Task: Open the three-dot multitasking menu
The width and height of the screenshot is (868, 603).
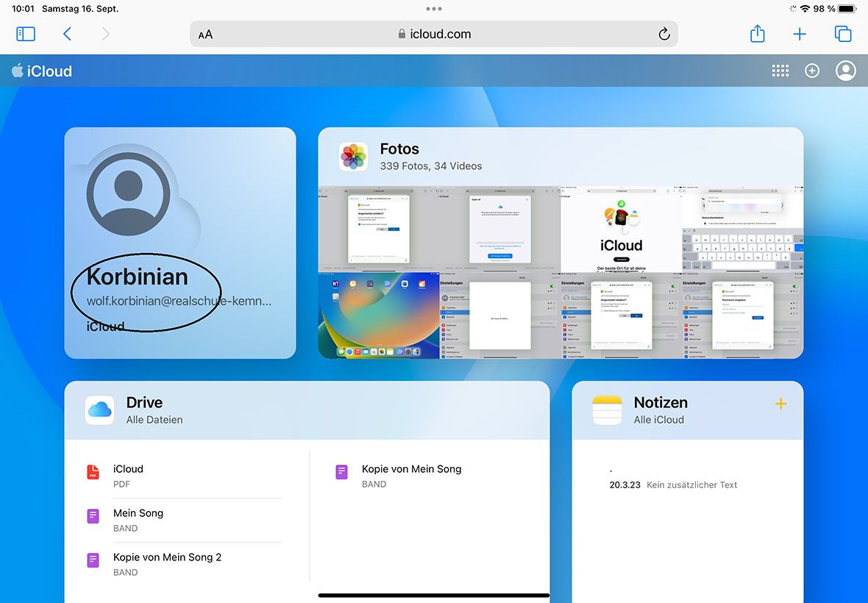Action: 434,9
